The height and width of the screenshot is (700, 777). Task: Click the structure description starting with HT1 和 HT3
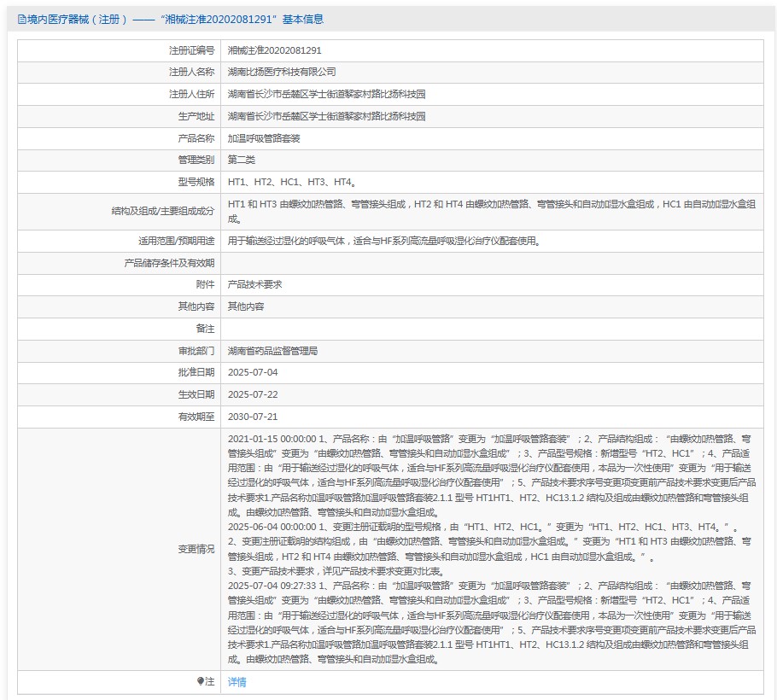click(x=492, y=212)
